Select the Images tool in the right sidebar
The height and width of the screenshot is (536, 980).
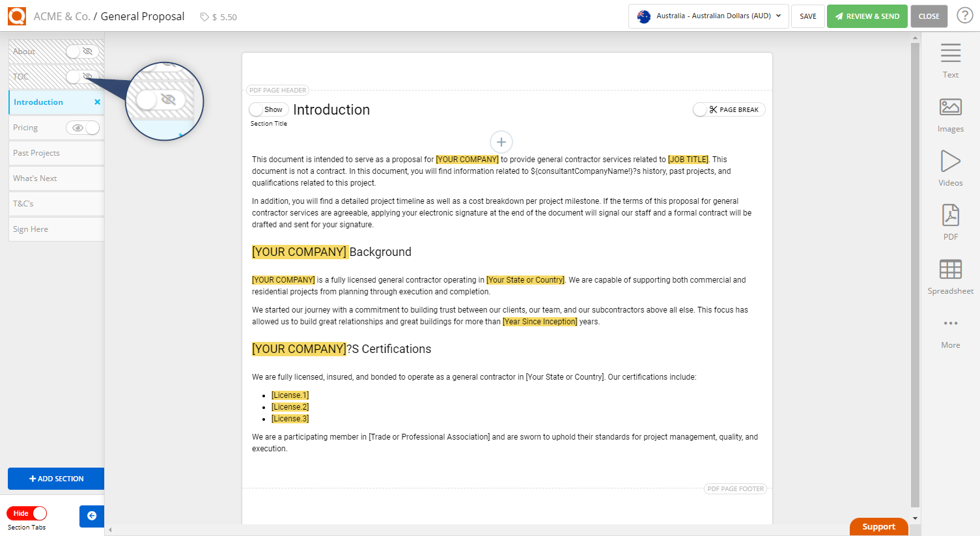[x=950, y=112]
